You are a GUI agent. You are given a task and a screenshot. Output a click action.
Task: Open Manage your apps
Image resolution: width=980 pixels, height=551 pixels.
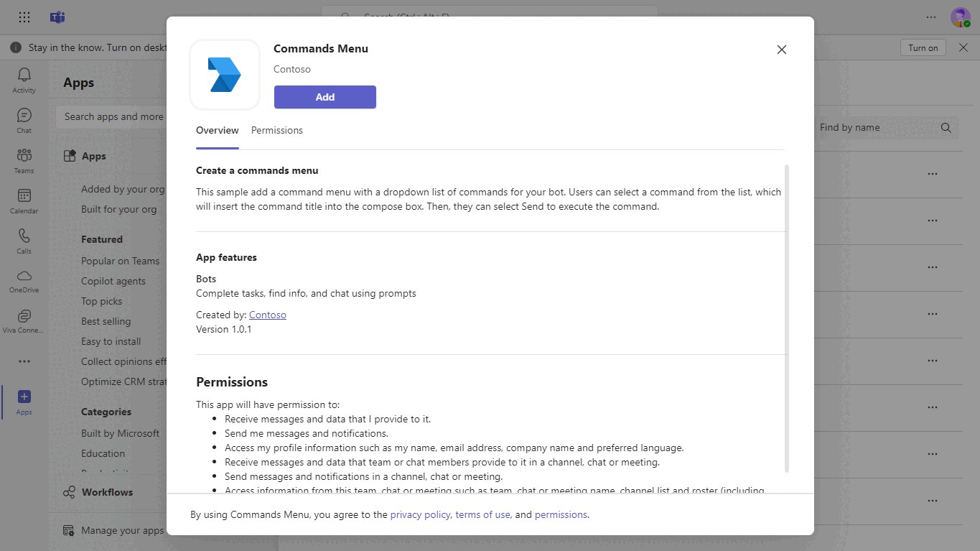coord(122,530)
